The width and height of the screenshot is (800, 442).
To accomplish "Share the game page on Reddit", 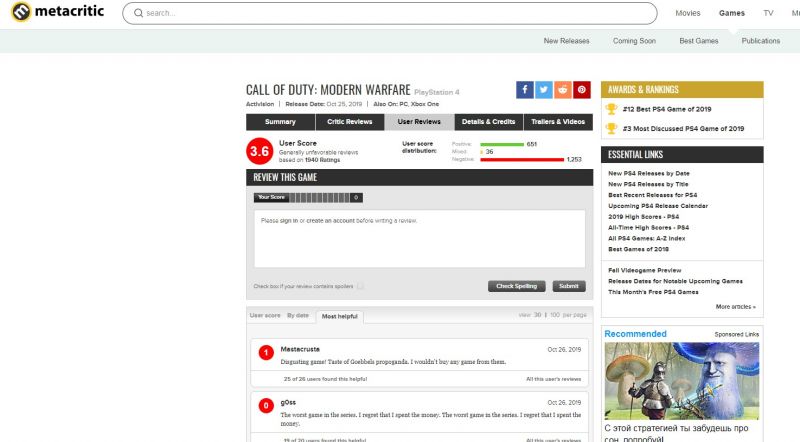I will (562, 90).
